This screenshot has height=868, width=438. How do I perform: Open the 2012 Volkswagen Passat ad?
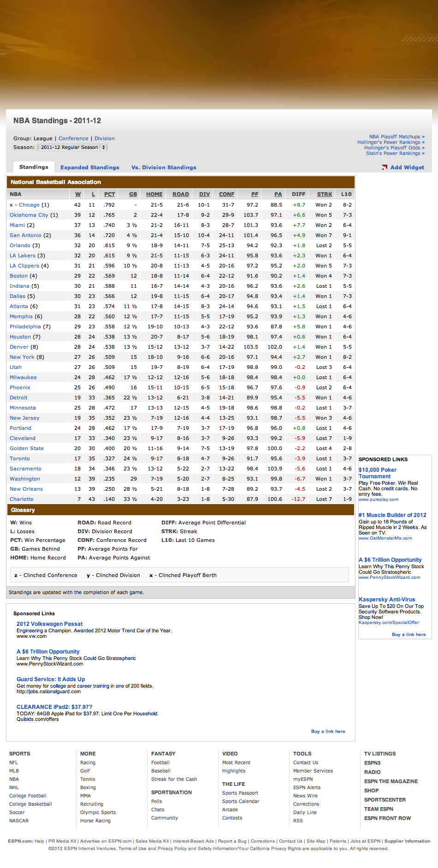pyautogui.click(x=49, y=624)
